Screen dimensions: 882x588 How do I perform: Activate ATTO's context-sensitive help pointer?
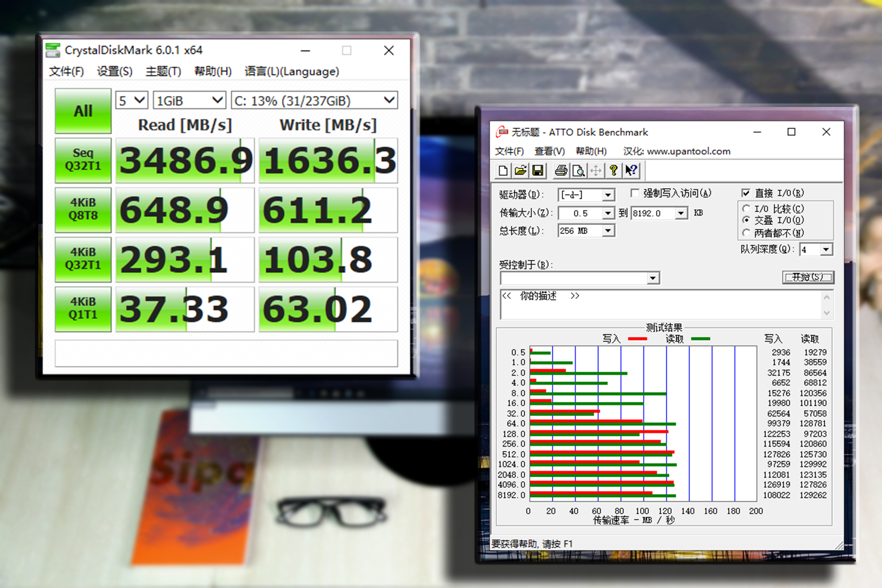point(631,171)
